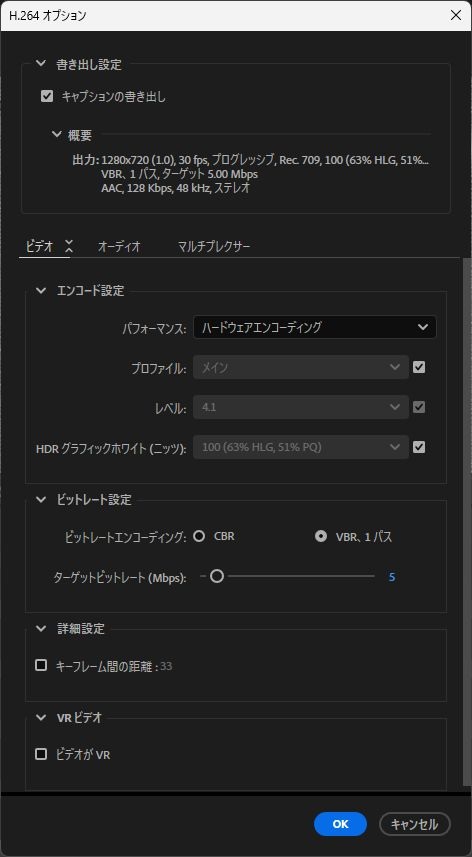This screenshot has height=857, width=472.
Task: Click the tab reorder arrows icon beside ビデオ
Action: point(68,246)
